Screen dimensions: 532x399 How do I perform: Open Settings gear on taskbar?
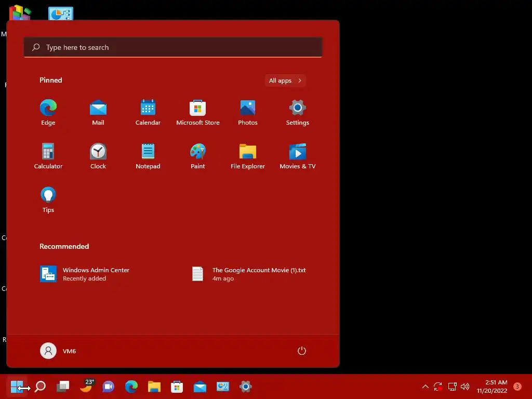point(246,387)
